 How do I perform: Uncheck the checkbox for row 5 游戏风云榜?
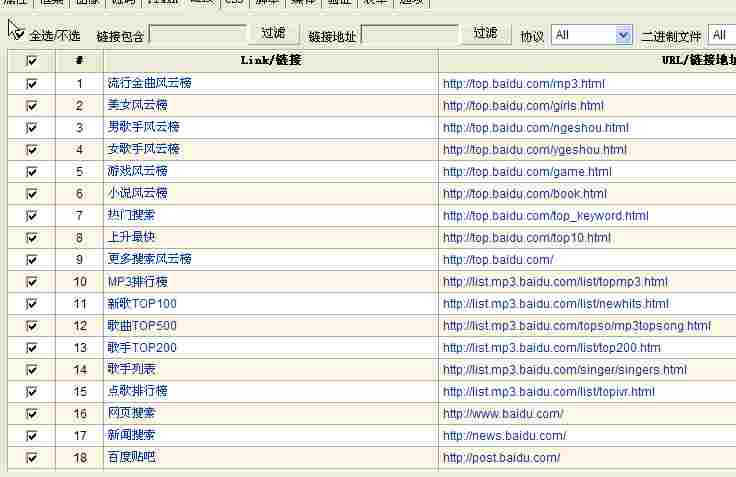(31, 171)
